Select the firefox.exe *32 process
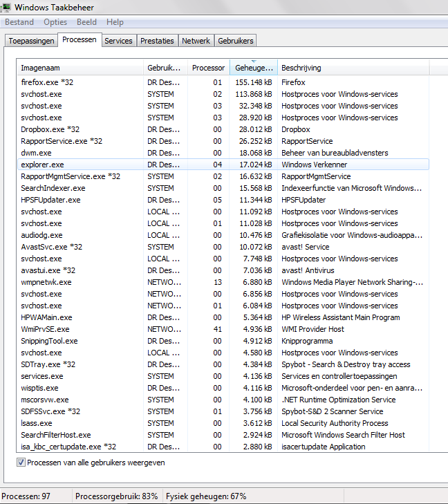448x504 pixels. coord(223,82)
